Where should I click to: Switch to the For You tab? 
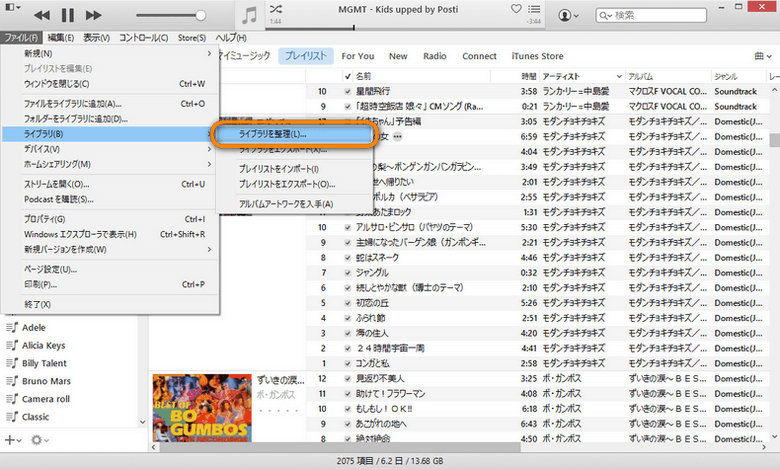[x=358, y=56]
